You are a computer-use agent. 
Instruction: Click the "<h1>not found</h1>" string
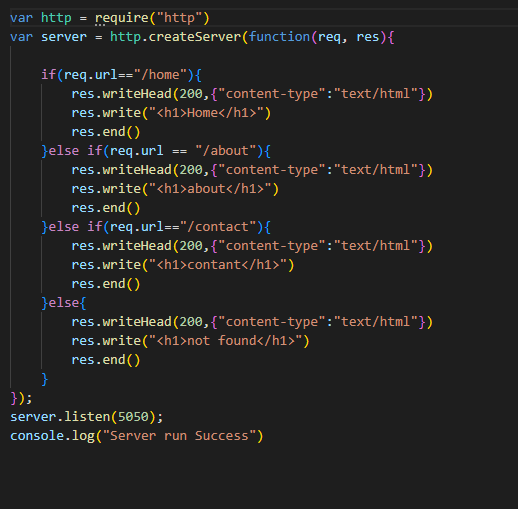click(226, 341)
